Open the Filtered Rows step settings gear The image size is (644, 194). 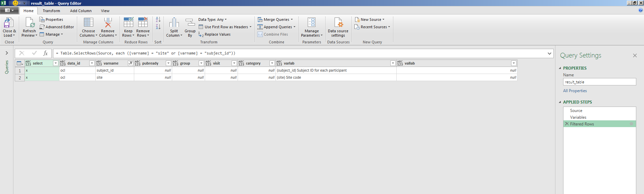click(631, 124)
